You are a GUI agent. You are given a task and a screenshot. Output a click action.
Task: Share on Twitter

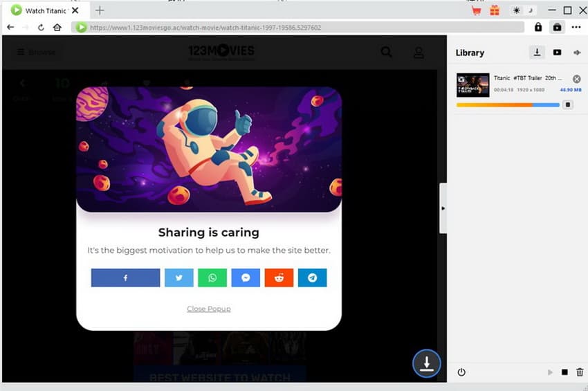click(x=179, y=278)
